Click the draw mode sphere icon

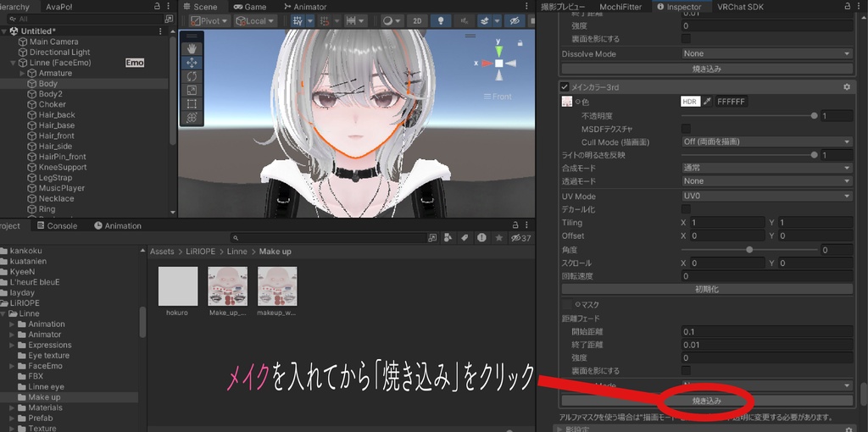387,21
